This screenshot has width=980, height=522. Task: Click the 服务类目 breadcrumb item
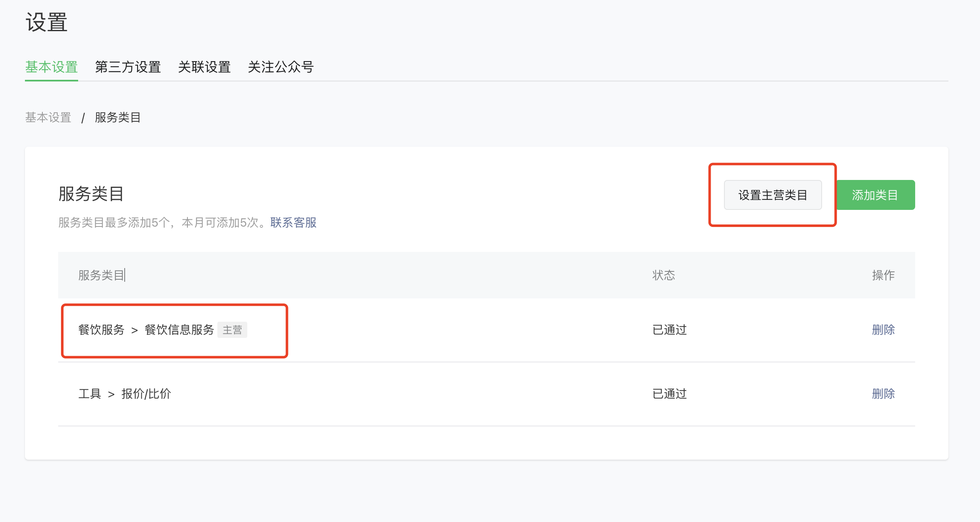(118, 118)
